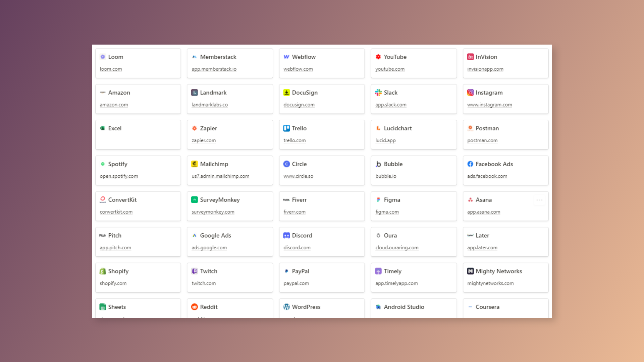Click the InVision logo icon
Screen dimensions: 644x362
coord(470,57)
